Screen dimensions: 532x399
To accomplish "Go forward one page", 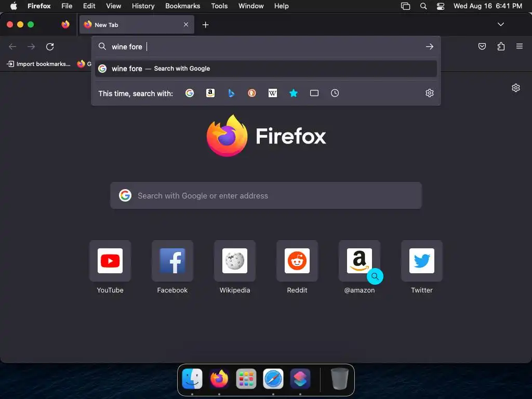I will click(x=31, y=46).
